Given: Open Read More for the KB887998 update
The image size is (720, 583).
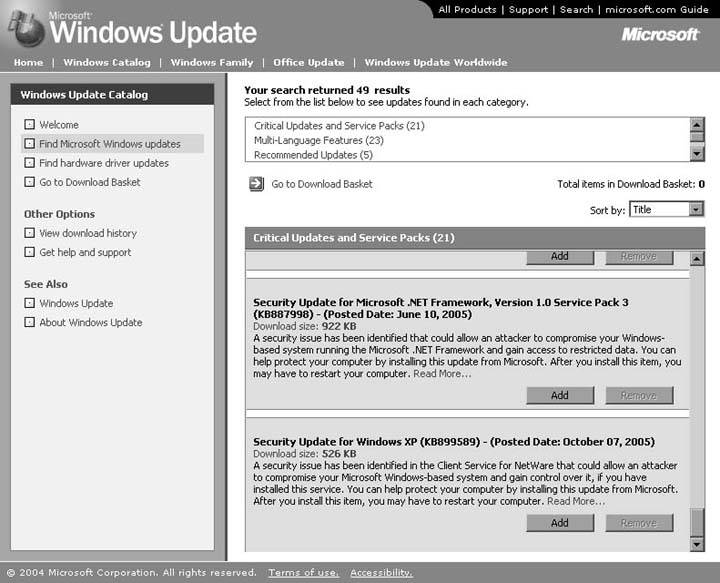Looking at the screenshot, I should [442, 374].
